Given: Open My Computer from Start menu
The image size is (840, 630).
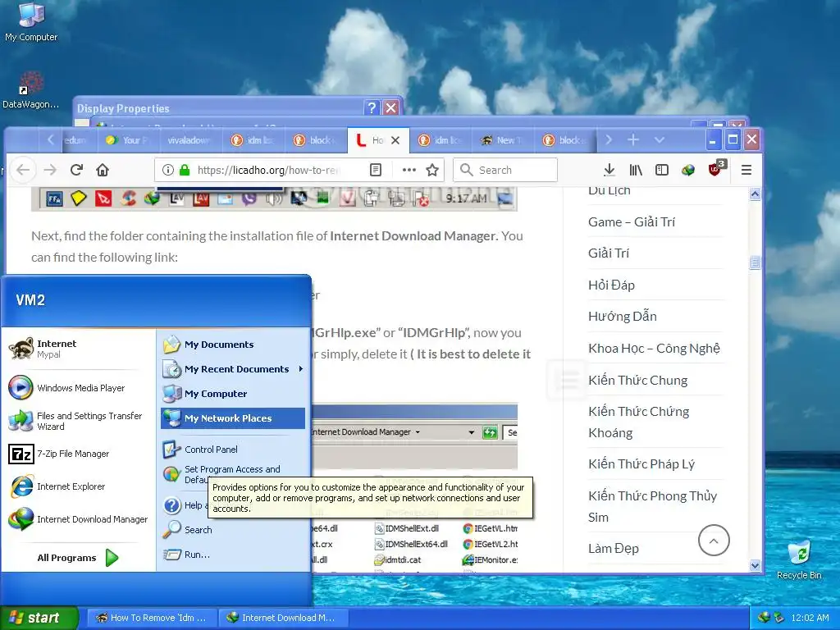Looking at the screenshot, I should coord(232,394).
